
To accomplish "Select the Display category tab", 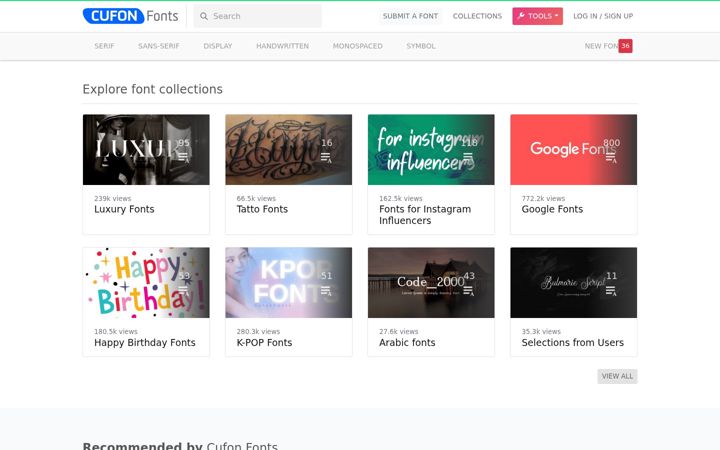I will coord(218,46).
